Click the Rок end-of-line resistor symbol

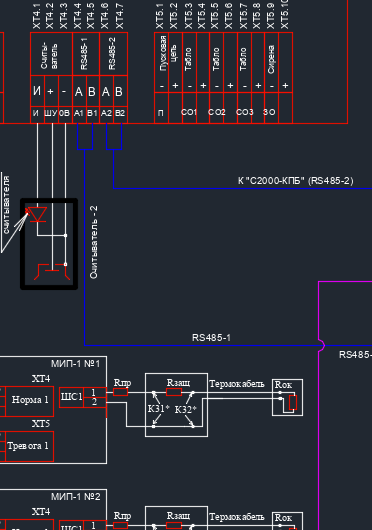coord(293,402)
